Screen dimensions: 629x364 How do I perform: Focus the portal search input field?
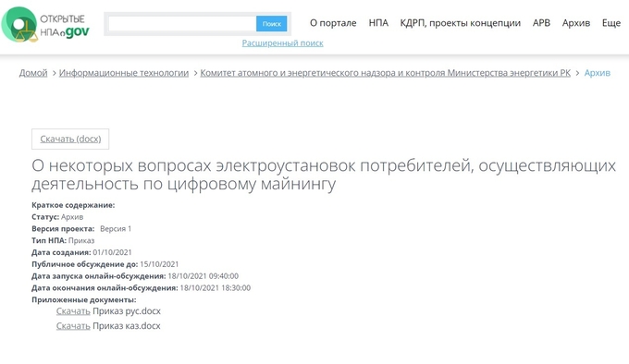pyautogui.click(x=182, y=24)
